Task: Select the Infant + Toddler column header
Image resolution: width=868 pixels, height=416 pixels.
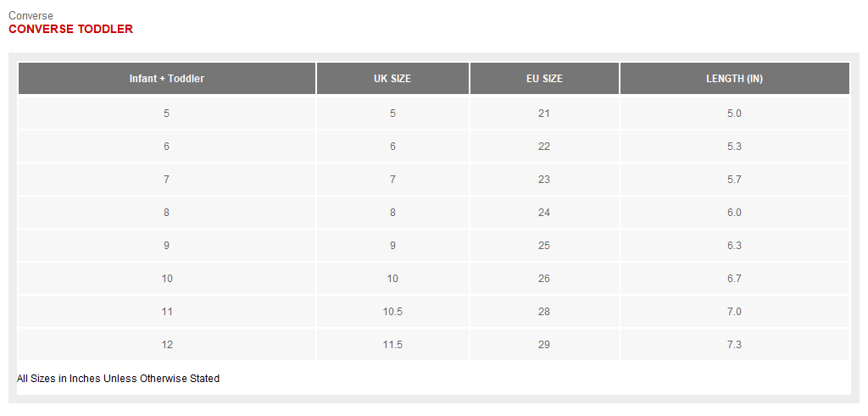Action: click(167, 79)
